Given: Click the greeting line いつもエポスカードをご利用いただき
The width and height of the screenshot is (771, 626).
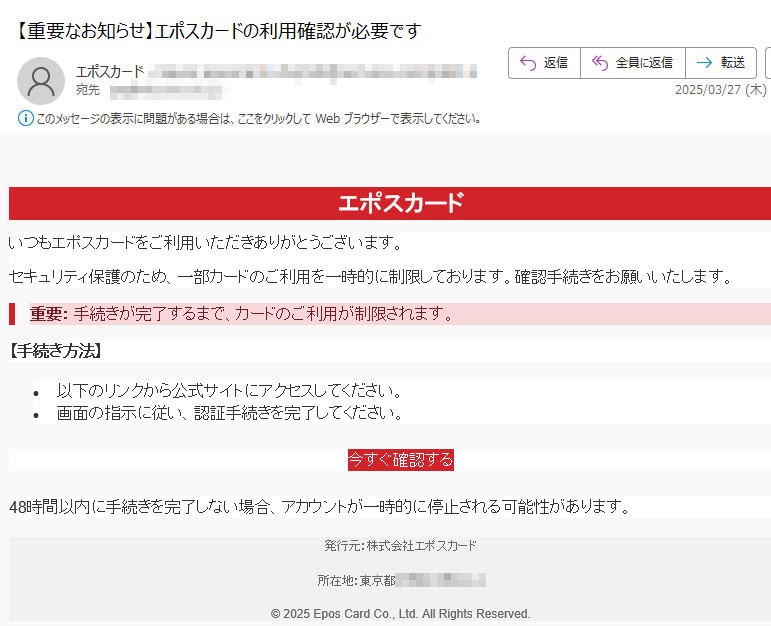Looking at the screenshot, I should (x=206, y=242).
